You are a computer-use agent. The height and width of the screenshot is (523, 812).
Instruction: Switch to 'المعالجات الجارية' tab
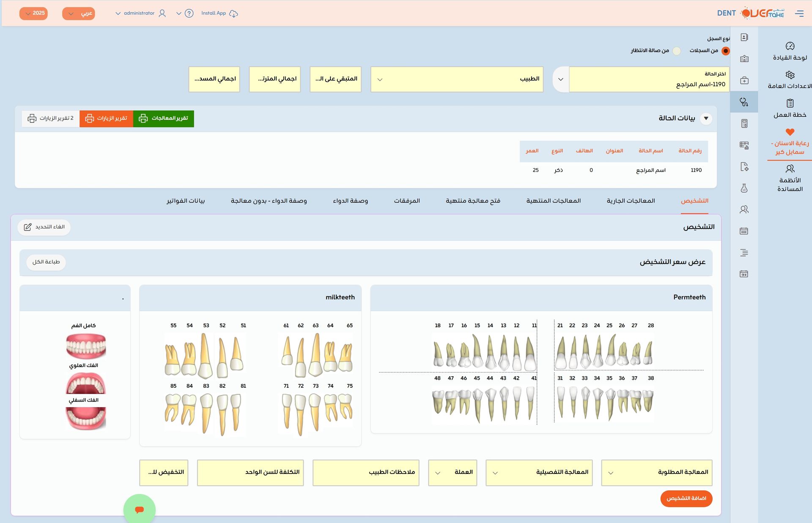tap(631, 200)
